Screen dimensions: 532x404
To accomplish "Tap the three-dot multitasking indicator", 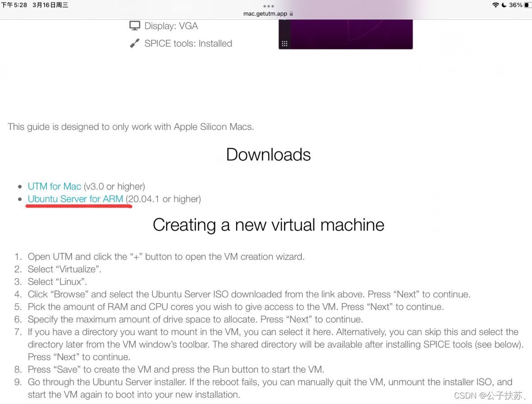I will pyautogui.click(x=268, y=6).
